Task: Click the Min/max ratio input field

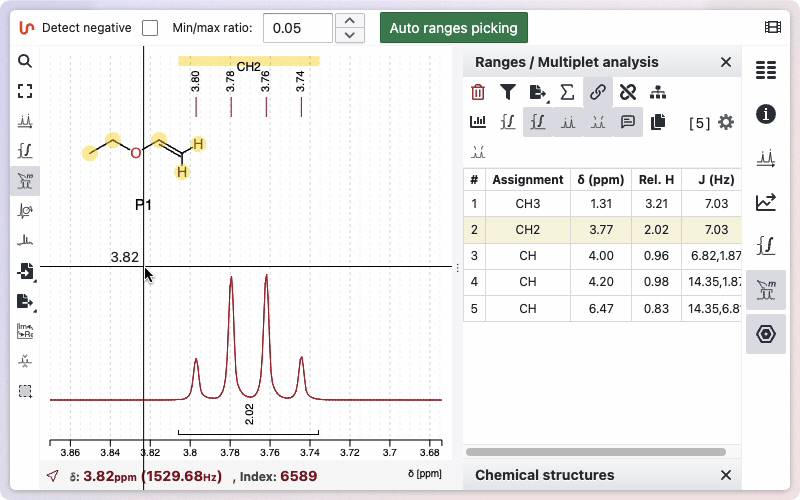Action: pos(297,28)
